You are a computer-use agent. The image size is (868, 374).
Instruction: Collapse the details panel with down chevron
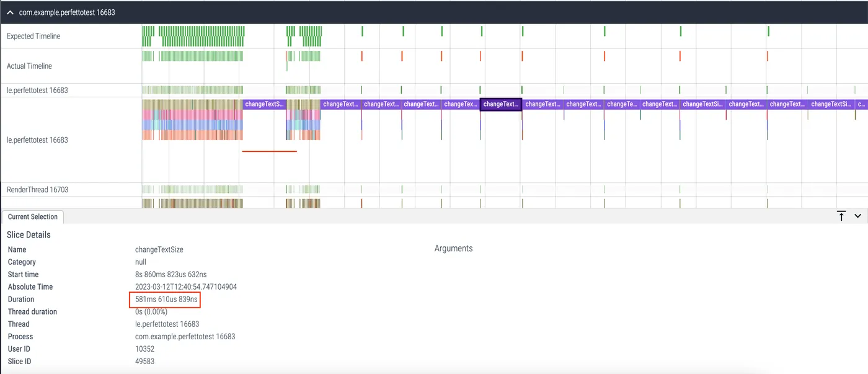(x=858, y=216)
